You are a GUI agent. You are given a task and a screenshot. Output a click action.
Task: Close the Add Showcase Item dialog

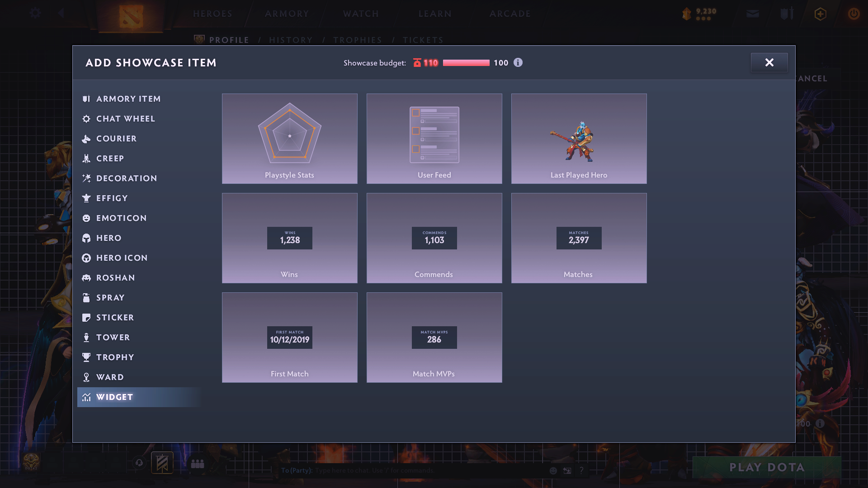(769, 63)
